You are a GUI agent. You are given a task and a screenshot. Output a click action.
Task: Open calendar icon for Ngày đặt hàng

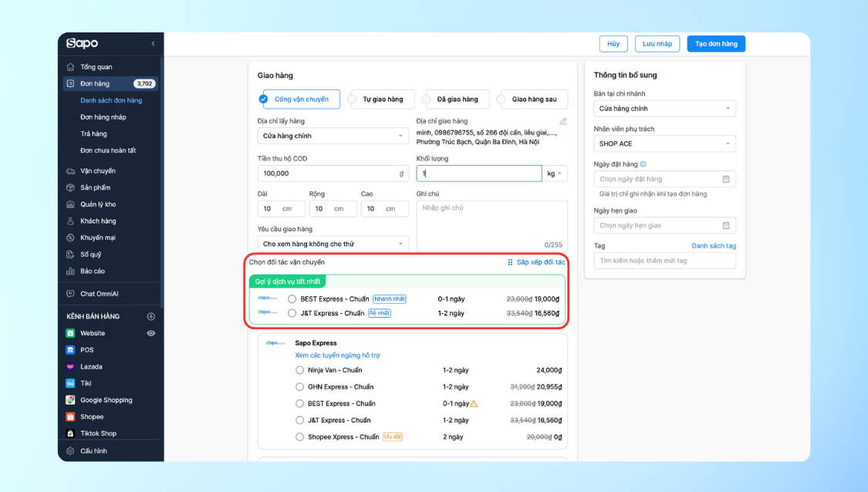tap(726, 179)
